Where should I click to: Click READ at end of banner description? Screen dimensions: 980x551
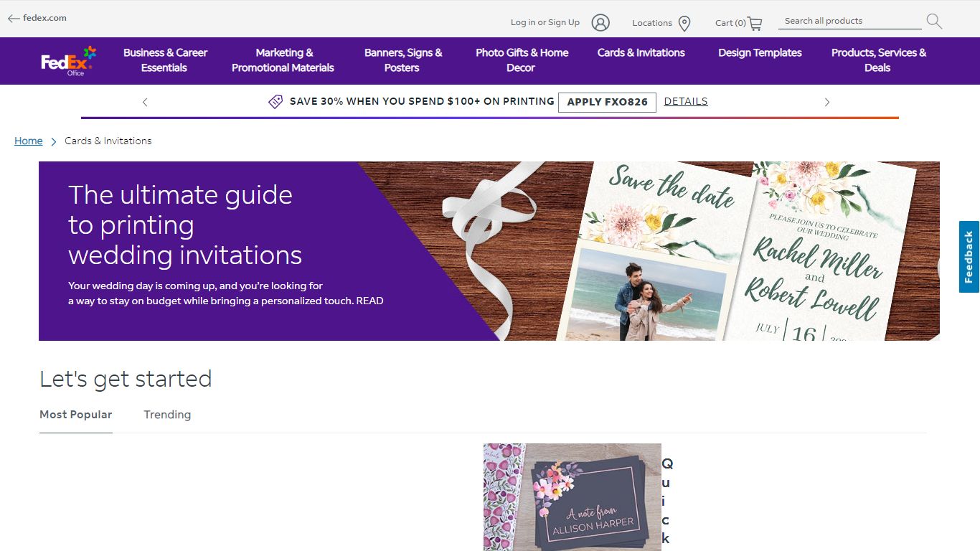(370, 301)
